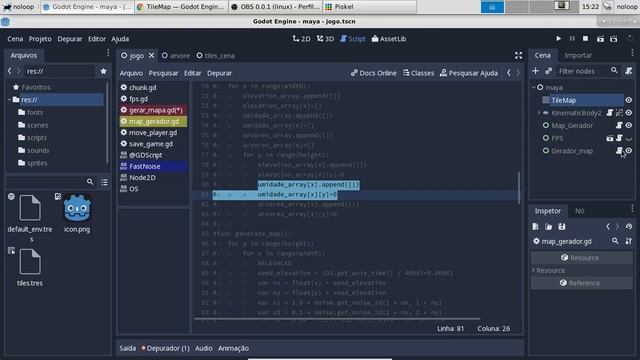Open script icon on FPS node
Image resolution: width=640 pixels, height=360 pixels.
pos(619,138)
